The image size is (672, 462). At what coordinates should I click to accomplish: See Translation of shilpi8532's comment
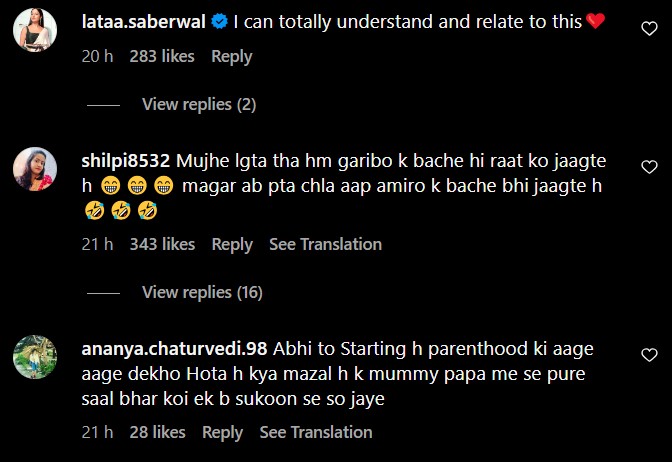[x=325, y=244]
